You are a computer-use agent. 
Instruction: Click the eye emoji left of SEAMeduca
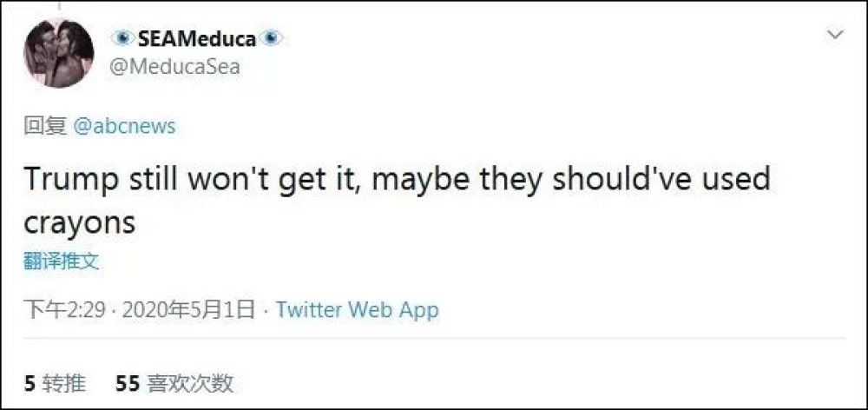(122, 39)
